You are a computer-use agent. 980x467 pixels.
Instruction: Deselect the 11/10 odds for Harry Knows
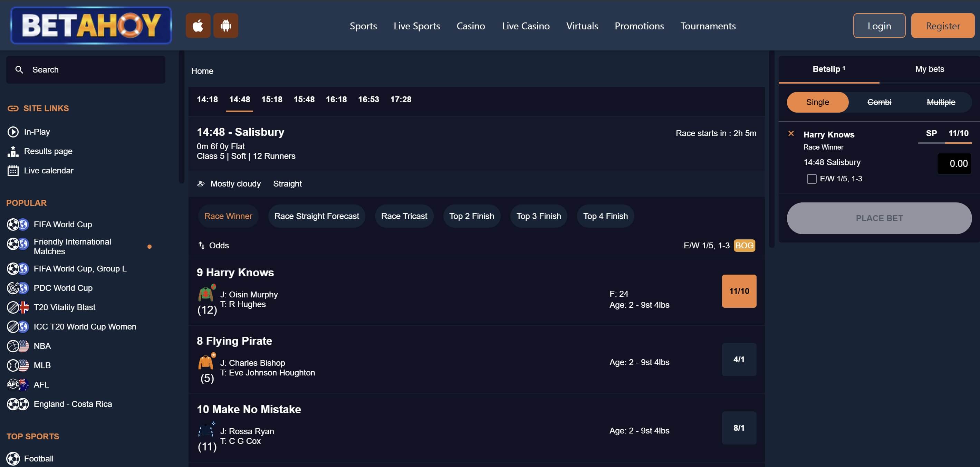click(x=739, y=291)
